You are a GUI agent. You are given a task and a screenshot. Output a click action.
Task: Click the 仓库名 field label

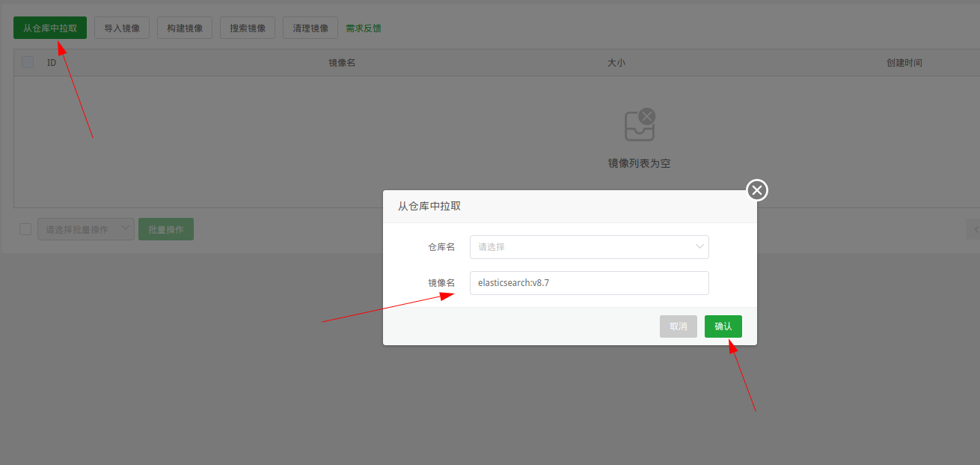(441, 246)
